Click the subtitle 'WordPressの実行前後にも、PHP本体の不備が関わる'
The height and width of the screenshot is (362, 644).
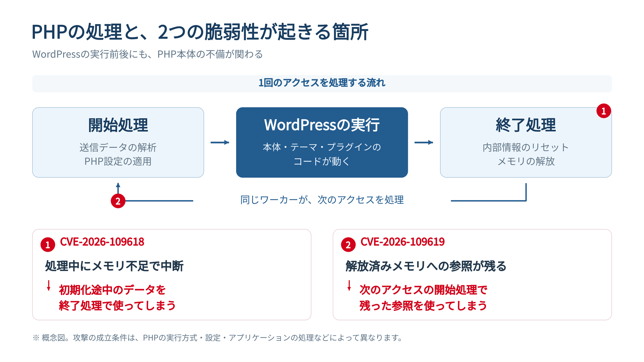(148, 54)
